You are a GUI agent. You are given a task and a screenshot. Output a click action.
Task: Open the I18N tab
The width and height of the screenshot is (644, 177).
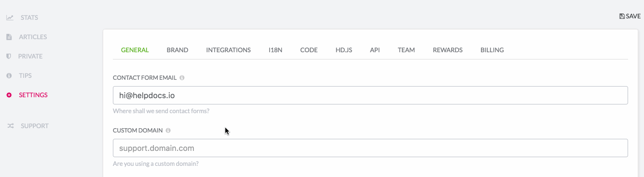pyautogui.click(x=275, y=50)
